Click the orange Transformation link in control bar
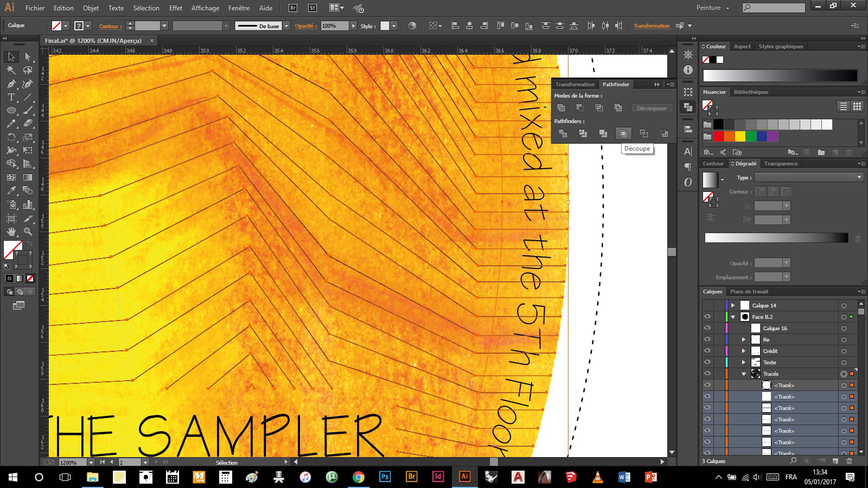This screenshot has width=868, height=488. (x=651, y=25)
